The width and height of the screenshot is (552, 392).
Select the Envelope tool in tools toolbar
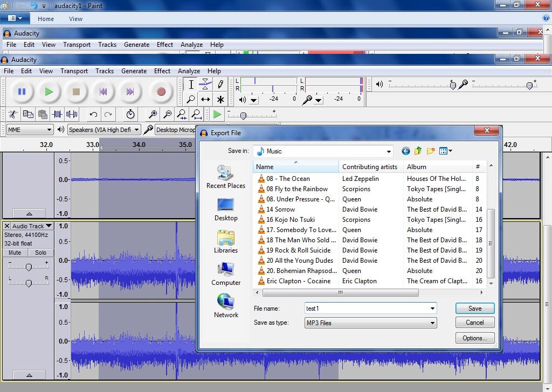click(x=205, y=85)
